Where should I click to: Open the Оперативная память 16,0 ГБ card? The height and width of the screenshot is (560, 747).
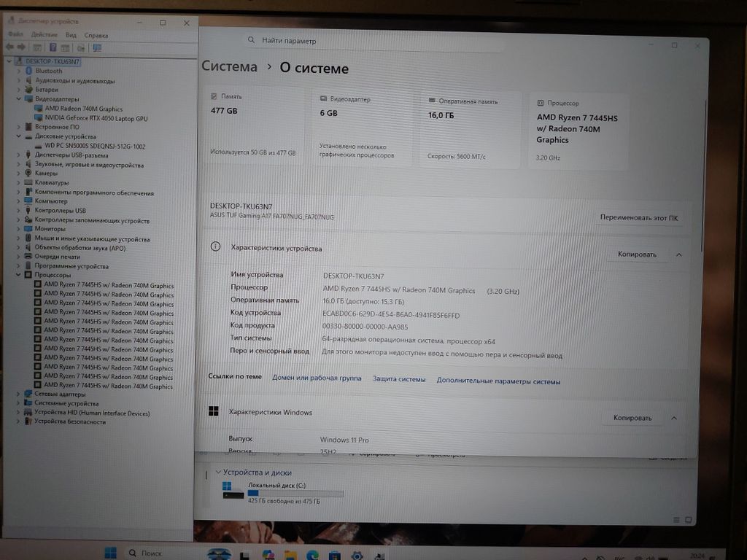pyautogui.click(x=470, y=130)
